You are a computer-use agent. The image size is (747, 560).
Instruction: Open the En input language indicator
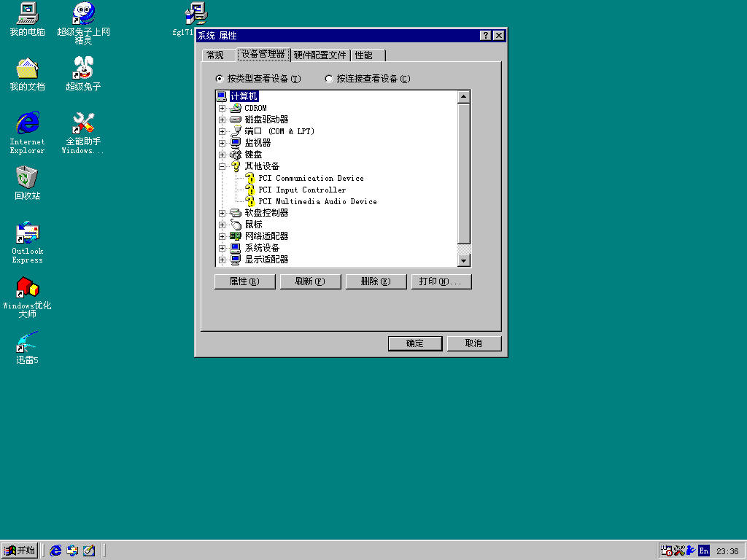pos(704,551)
